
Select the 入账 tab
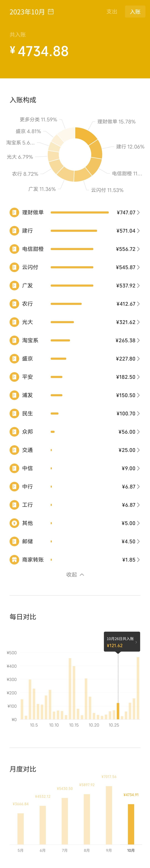click(135, 12)
